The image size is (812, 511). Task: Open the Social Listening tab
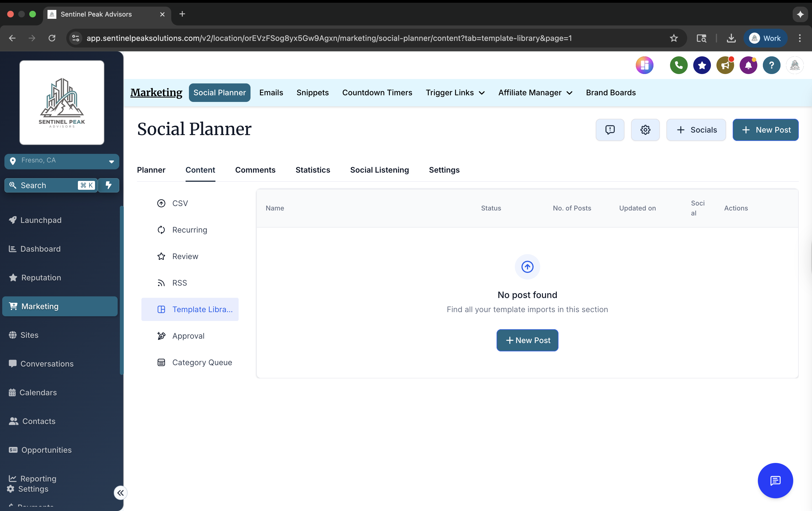click(379, 170)
